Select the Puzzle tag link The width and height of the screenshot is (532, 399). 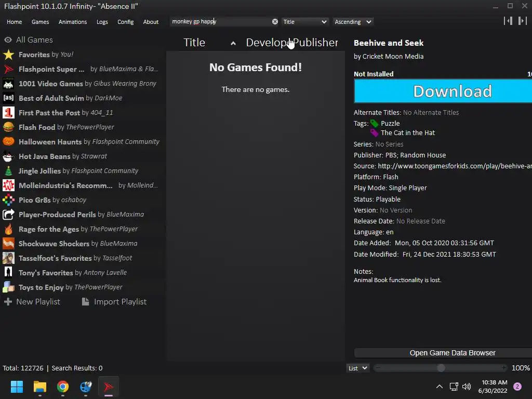(x=390, y=123)
